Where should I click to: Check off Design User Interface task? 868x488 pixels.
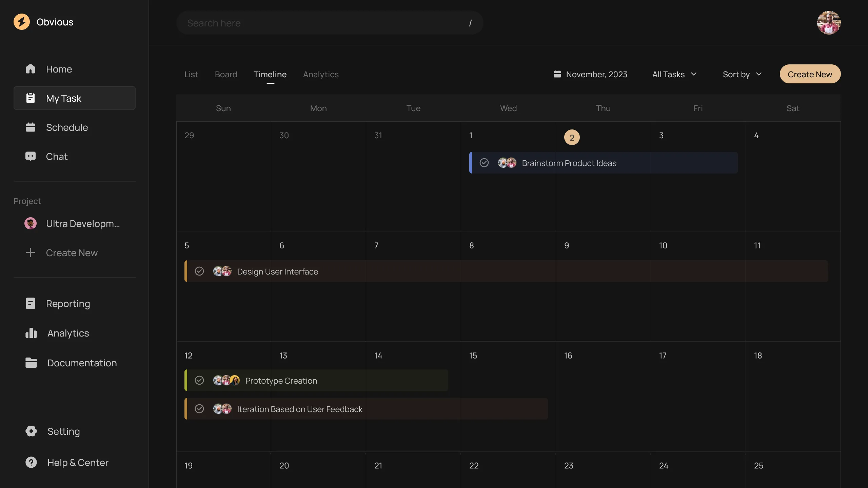coord(199,271)
